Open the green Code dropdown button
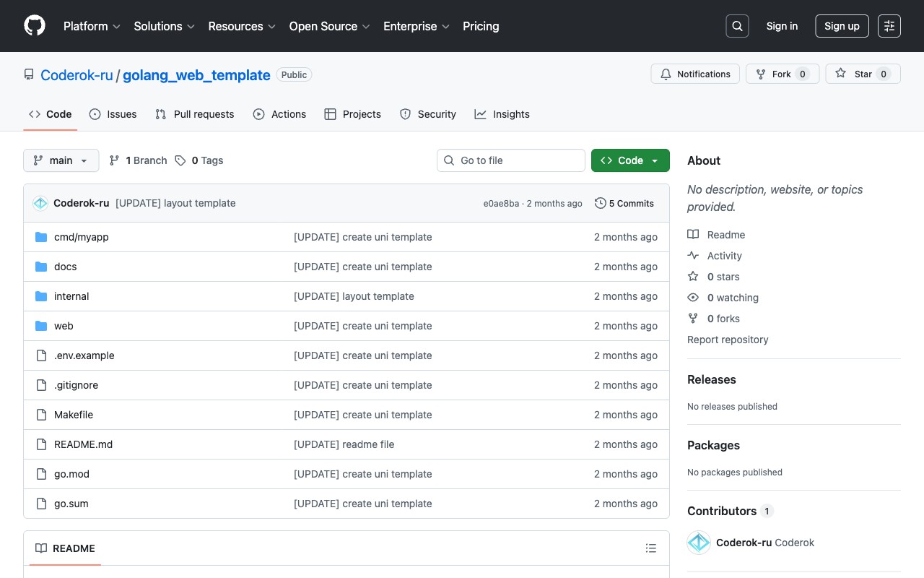This screenshot has width=924, height=578. (x=630, y=160)
